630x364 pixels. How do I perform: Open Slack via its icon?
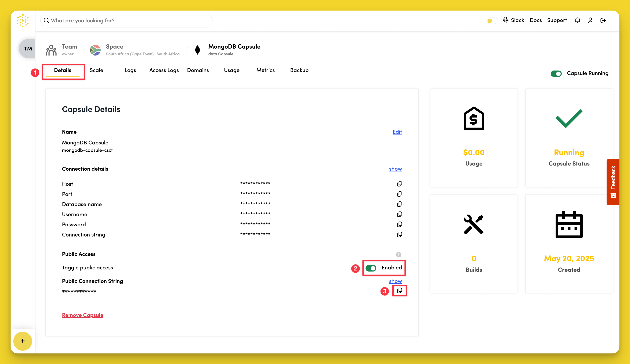coord(505,20)
